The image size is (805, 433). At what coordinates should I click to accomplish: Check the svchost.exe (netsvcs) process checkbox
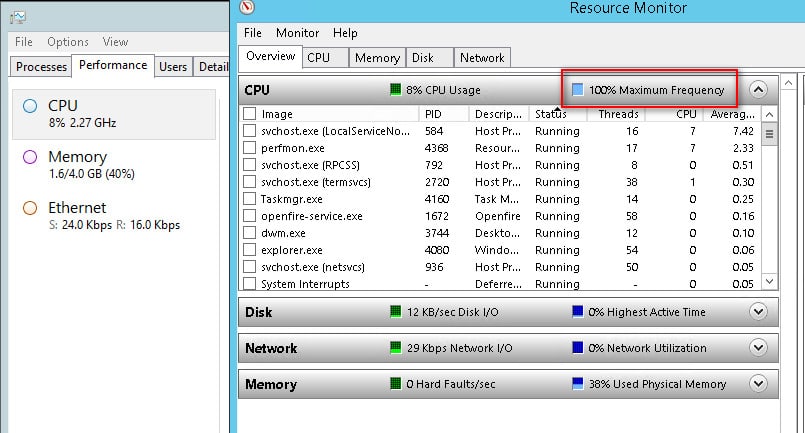tap(250, 267)
